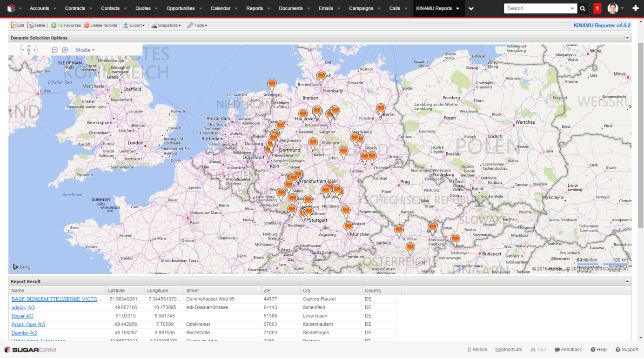Click the map compass N control

click(28, 50)
